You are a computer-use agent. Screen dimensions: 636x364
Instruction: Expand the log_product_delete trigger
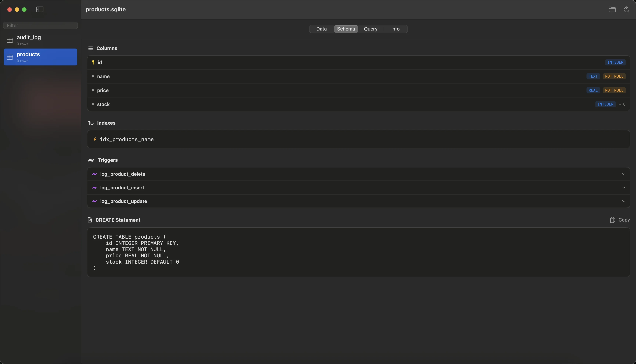click(x=624, y=174)
